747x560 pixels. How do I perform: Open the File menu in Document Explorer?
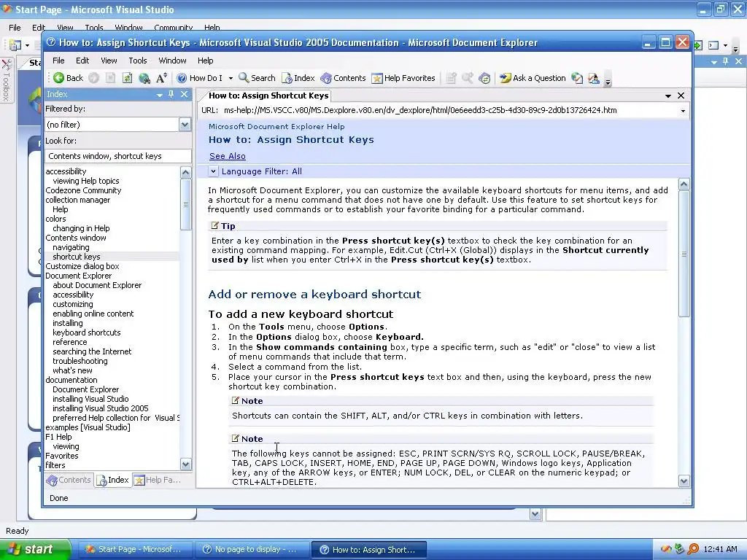click(58, 61)
